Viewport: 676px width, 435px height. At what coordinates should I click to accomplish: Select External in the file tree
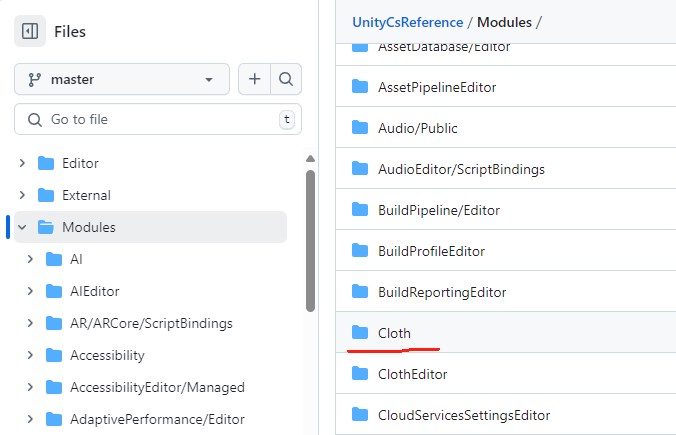click(86, 195)
